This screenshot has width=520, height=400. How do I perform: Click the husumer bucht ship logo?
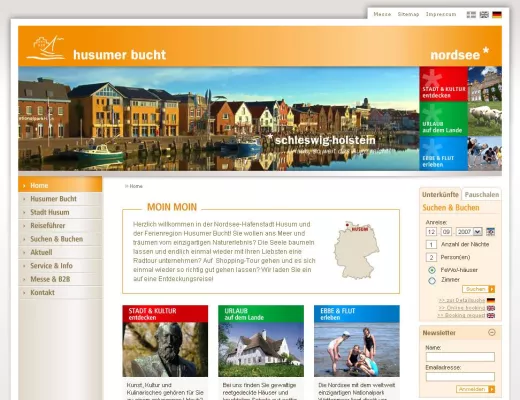[46, 48]
